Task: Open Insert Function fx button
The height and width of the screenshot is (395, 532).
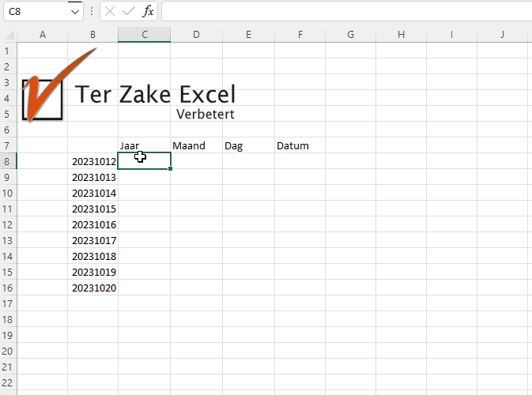Action: (148, 12)
